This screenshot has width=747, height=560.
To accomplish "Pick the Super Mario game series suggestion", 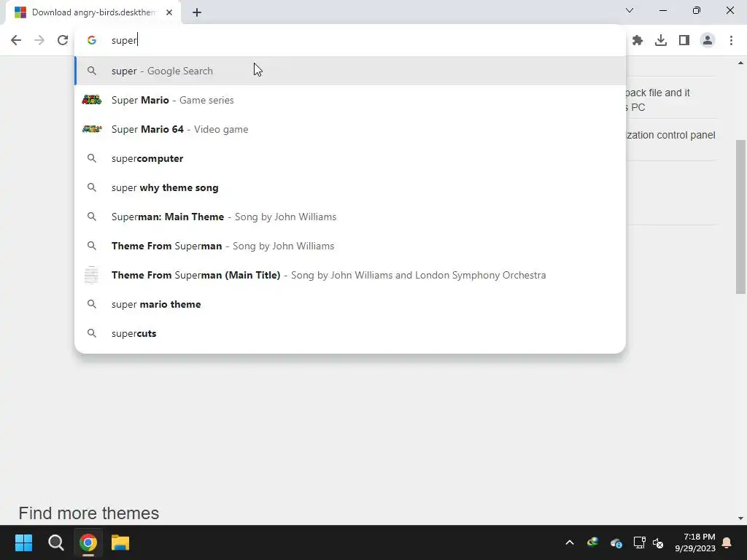I will point(349,100).
